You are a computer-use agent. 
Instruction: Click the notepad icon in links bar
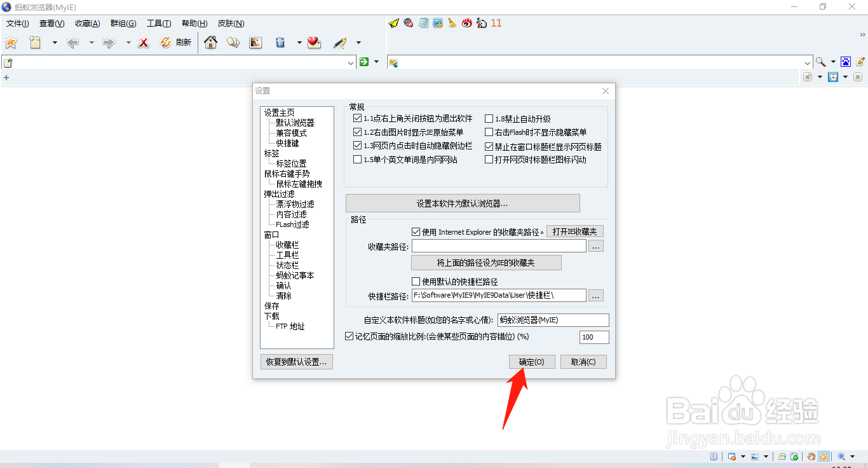(423, 23)
